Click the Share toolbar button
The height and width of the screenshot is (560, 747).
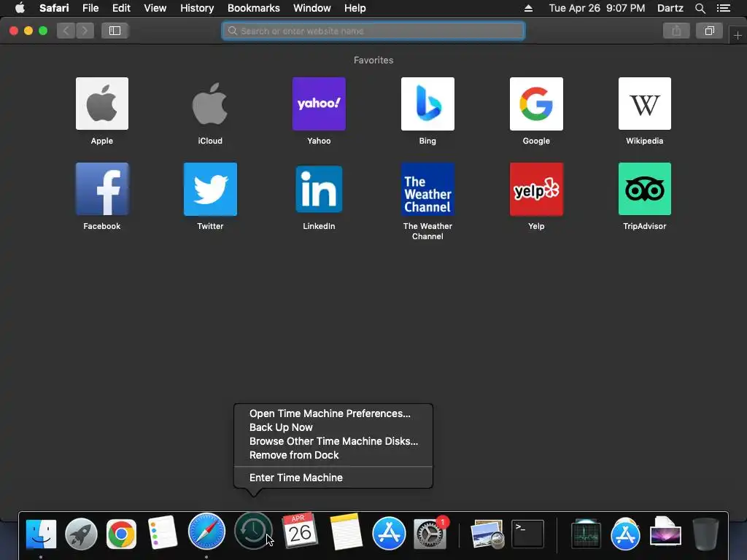(676, 31)
